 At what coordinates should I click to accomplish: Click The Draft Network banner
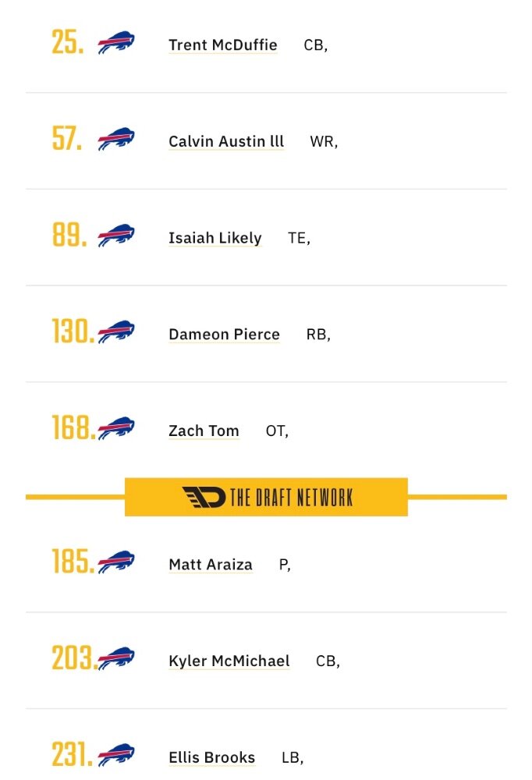pos(266,497)
